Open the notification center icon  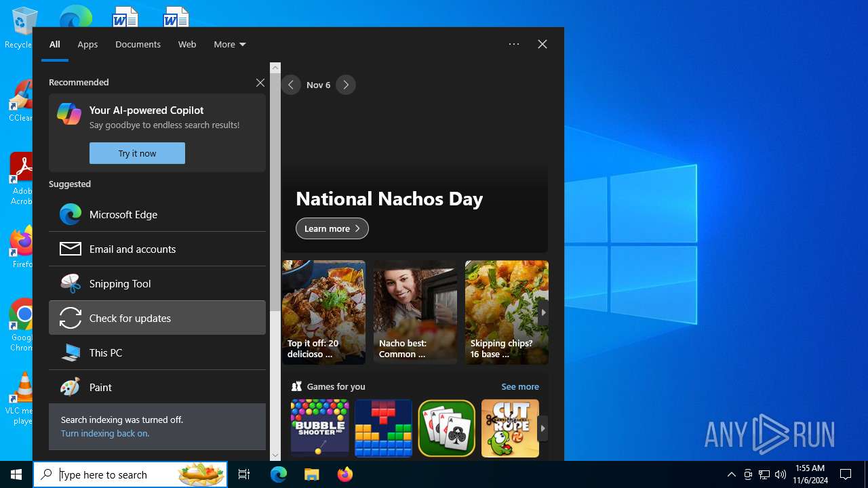coord(846,474)
